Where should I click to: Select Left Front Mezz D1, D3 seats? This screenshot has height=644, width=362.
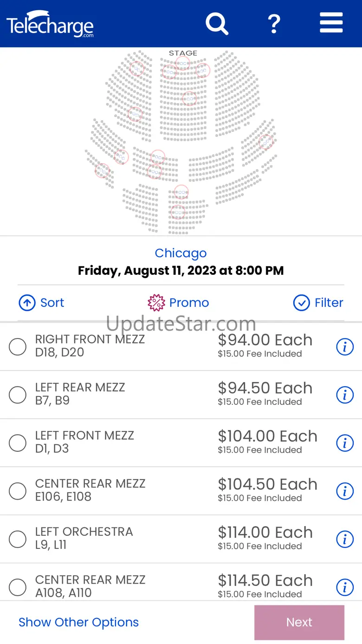[x=18, y=443]
